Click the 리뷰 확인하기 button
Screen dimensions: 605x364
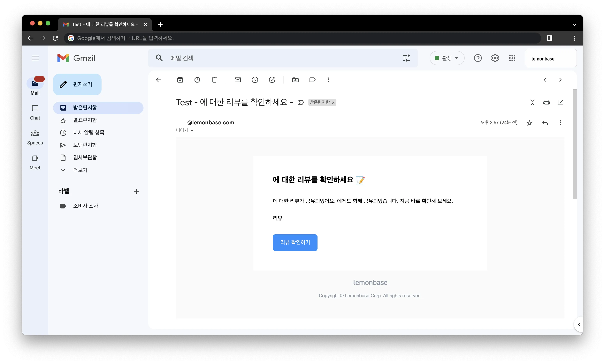295,242
